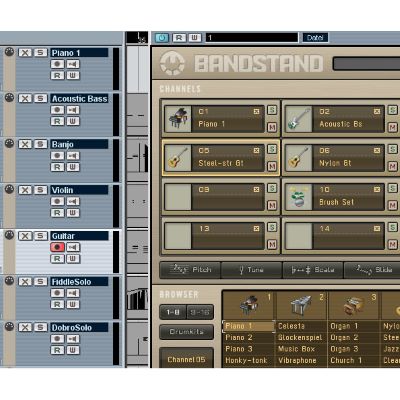
Task: Enable monitor speaker on DobroSolo track
Action: pyautogui.click(x=73, y=339)
